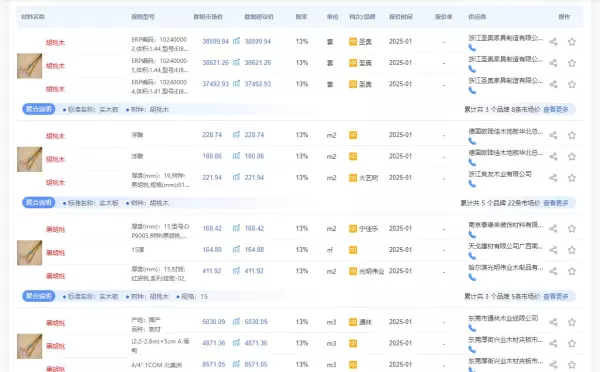Favorite the 164.88 row with star

pos(572,250)
